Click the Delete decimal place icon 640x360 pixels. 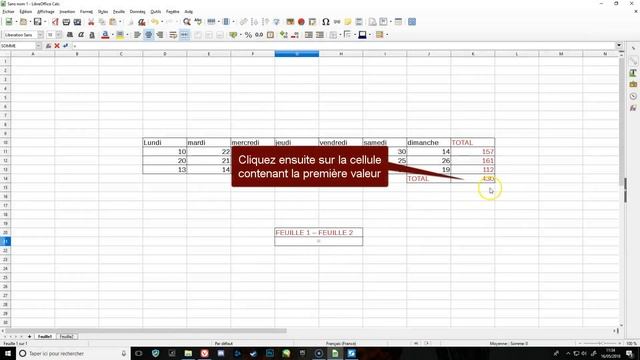click(x=295, y=35)
